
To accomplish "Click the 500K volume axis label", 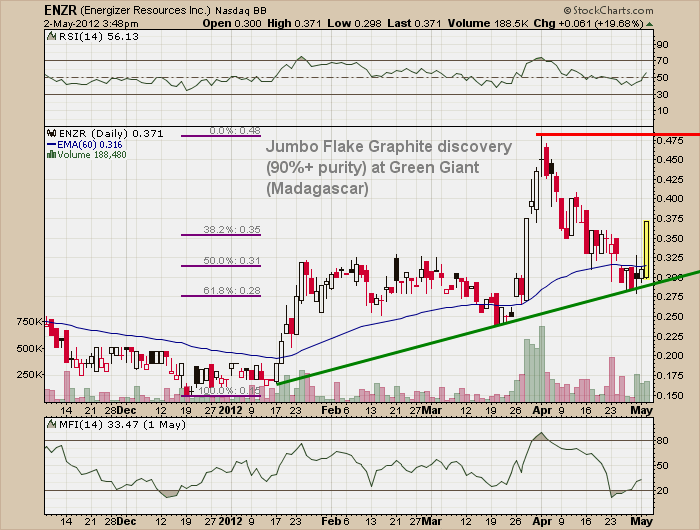I will 29,348.
